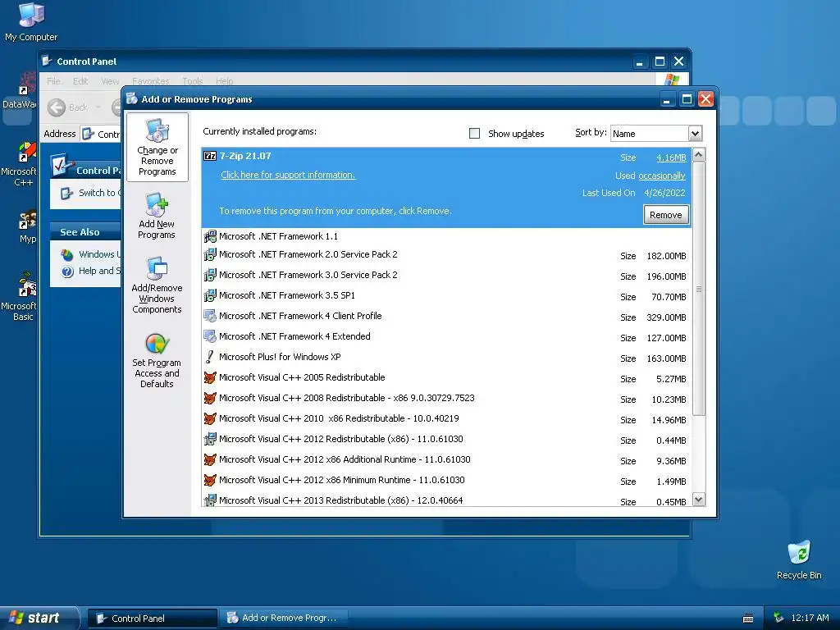Viewport: 840px width, 630px height.
Task: Open the Favorites menu in Control Panel
Action: pyautogui.click(x=151, y=81)
